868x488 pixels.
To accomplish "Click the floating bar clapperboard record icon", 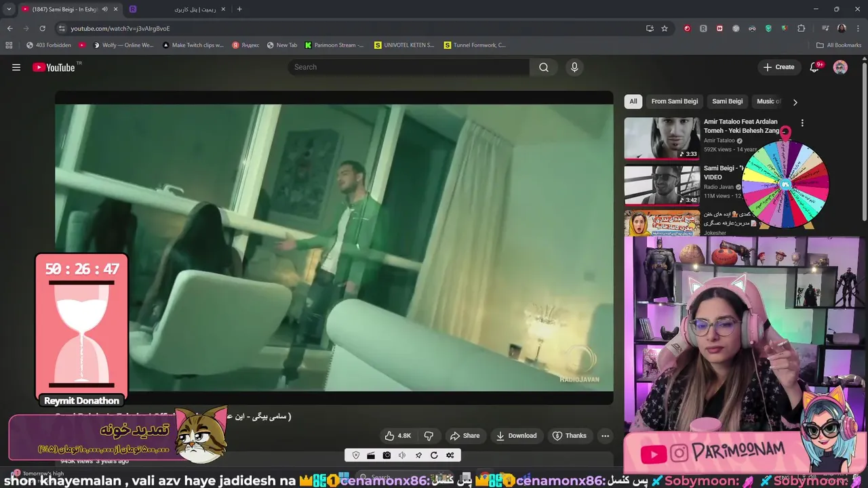I will click(x=371, y=455).
